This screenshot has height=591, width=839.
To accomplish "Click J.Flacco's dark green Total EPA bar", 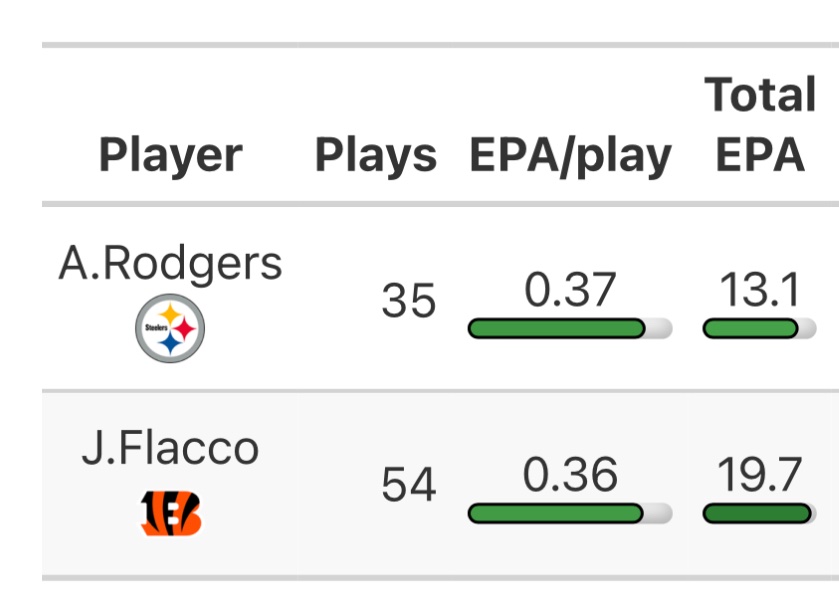I will pyautogui.click(x=757, y=513).
